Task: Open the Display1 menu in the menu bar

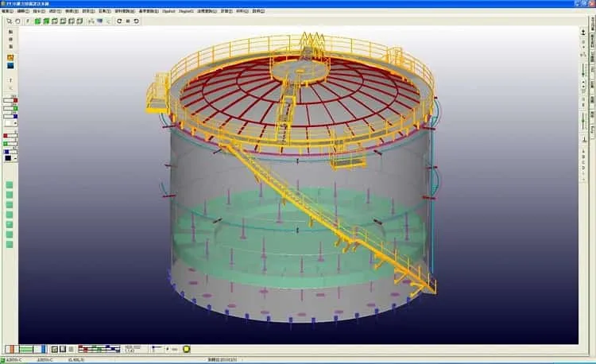Action: click(x=168, y=11)
